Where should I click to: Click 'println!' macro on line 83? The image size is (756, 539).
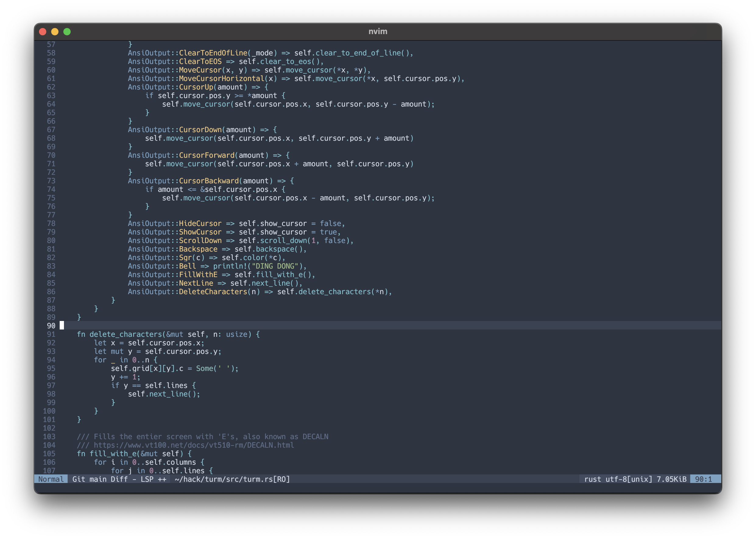pos(230,266)
